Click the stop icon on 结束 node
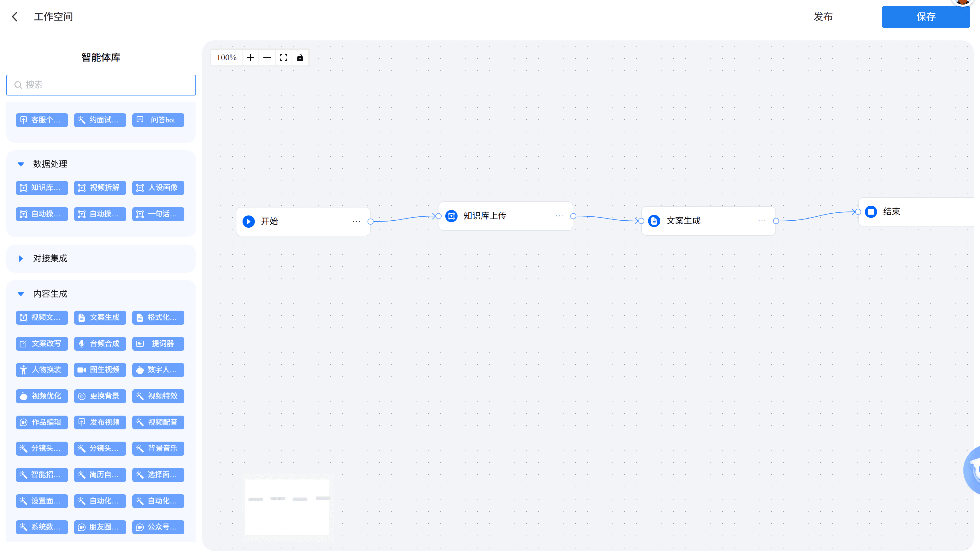 [x=871, y=211]
